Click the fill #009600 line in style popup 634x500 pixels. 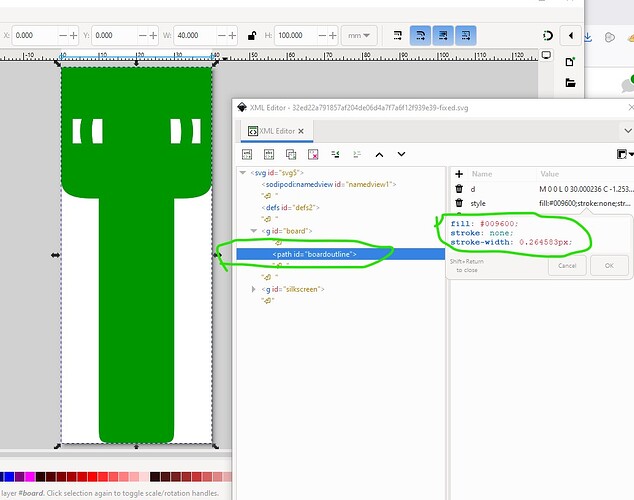tap(484, 224)
